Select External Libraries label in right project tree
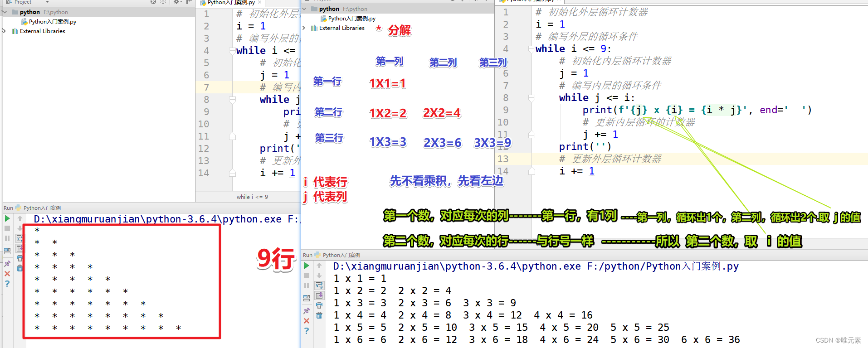This screenshot has height=348, width=868. 342,28
